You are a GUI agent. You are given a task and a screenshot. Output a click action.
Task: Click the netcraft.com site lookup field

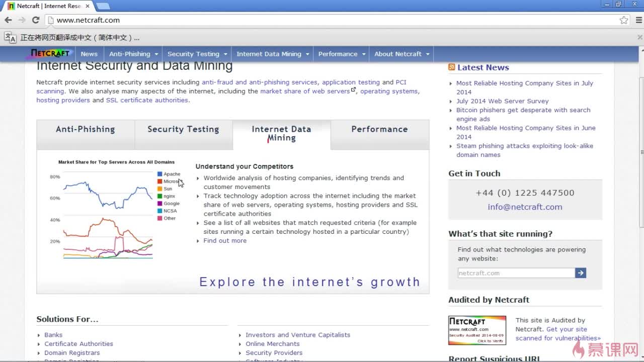pos(516,273)
